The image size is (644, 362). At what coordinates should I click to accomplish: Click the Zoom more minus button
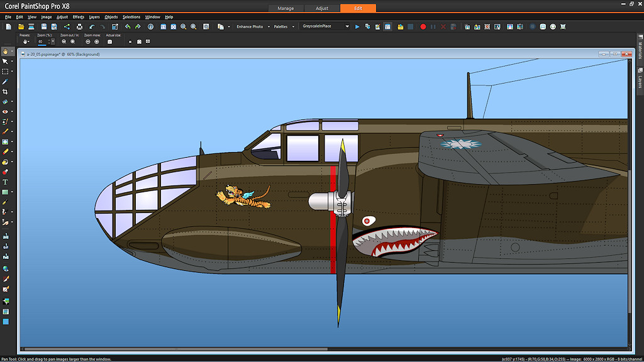[x=87, y=42]
